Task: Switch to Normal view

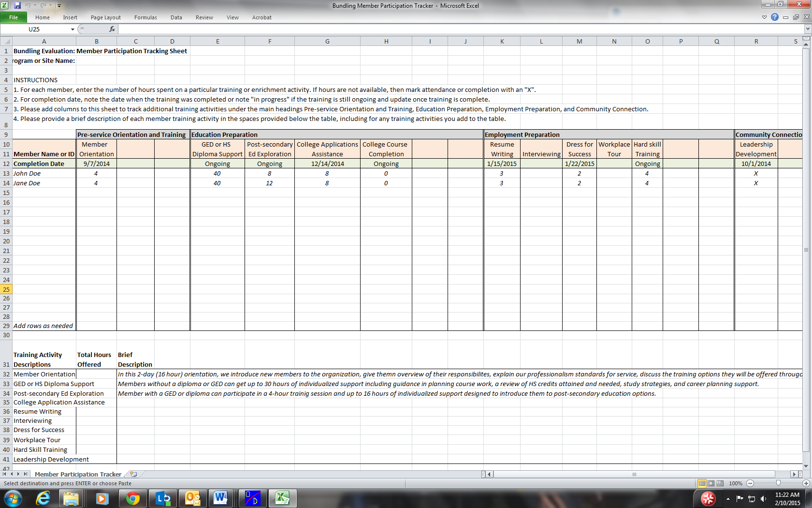Action: [x=702, y=483]
